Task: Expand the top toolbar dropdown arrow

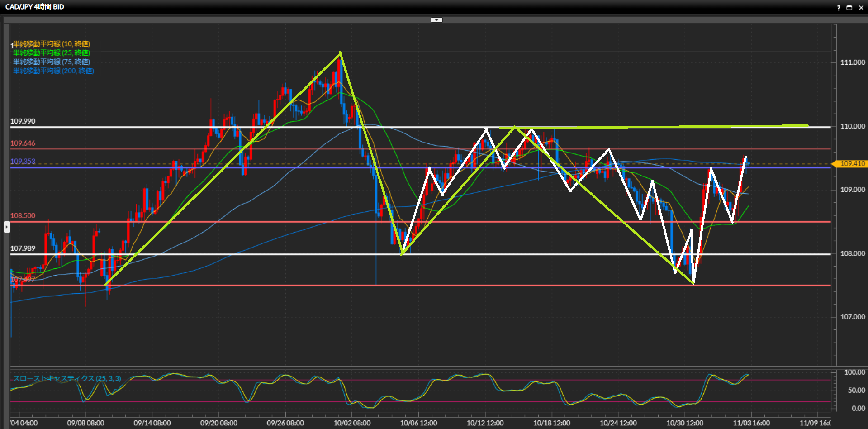Action: pyautogui.click(x=436, y=20)
